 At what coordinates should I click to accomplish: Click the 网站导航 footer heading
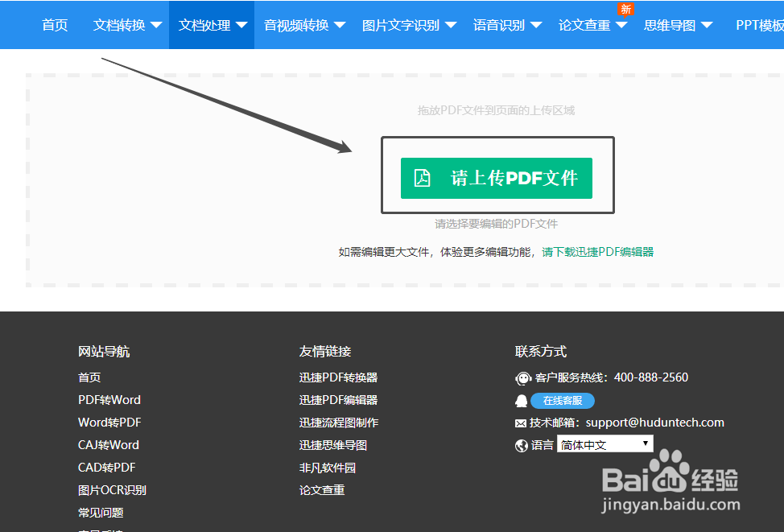pyautogui.click(x=104, y=352)
